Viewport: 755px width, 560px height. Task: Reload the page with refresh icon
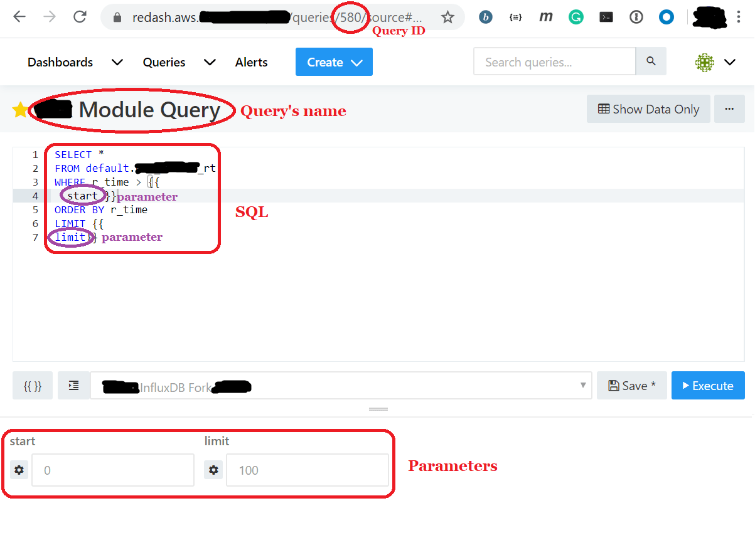tap(80, 17)
